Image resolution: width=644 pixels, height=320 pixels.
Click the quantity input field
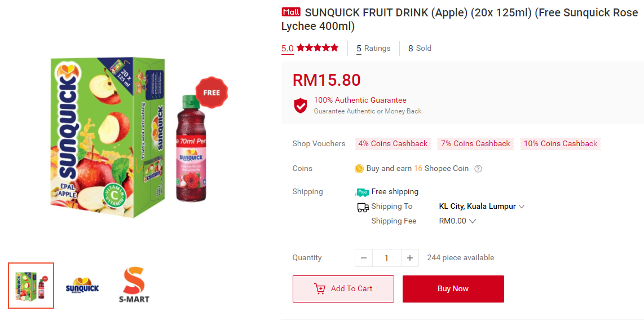tap(386, 258)
